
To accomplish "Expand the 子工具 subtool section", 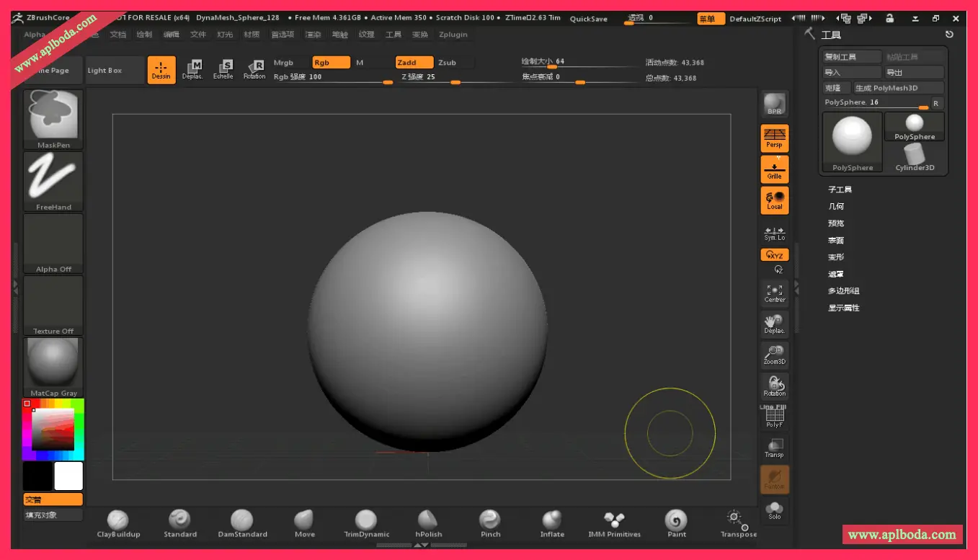I will [840, 190].
